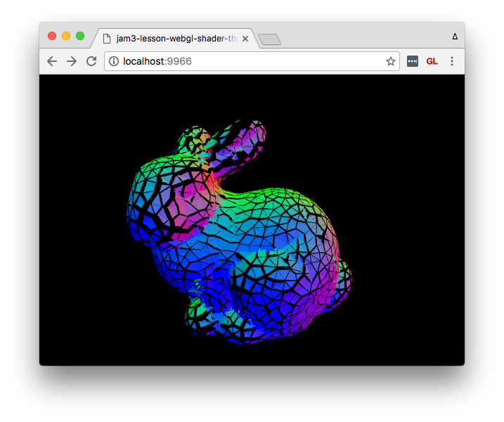Open the red GL extension
Image resolution: width=504 pixels, height=422 pixels.
coord(432,61)
